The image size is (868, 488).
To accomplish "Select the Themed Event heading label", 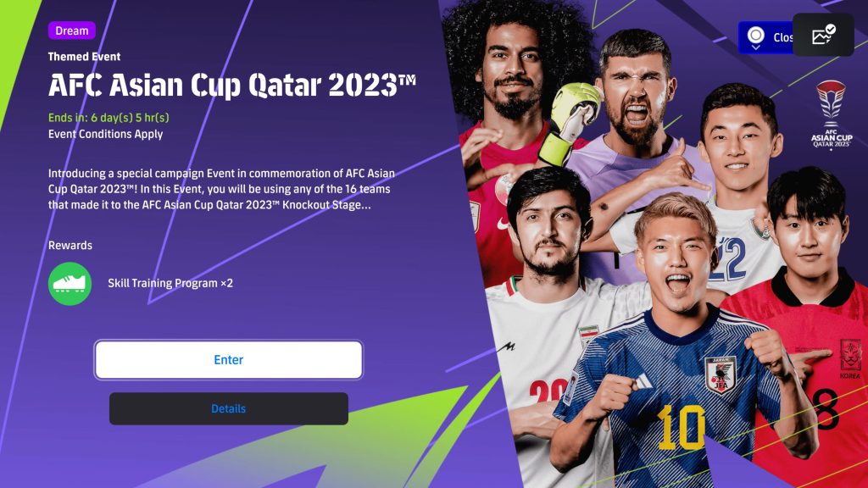I will point(84,57).
